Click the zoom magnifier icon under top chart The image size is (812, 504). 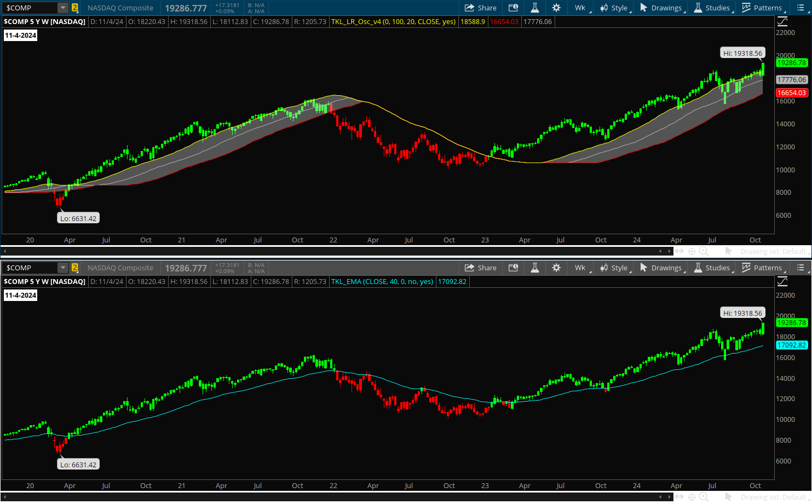pyautogui.click(x=704, y=251)
